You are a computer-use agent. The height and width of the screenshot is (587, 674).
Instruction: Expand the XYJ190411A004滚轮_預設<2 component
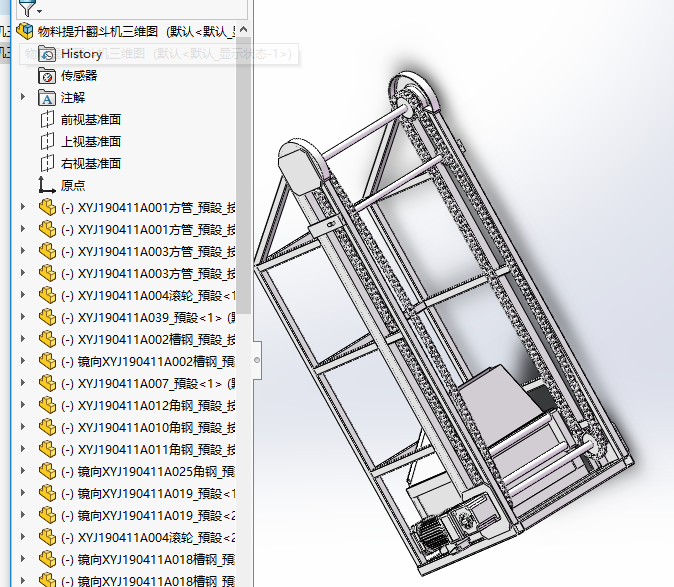[x=23, y=537]
